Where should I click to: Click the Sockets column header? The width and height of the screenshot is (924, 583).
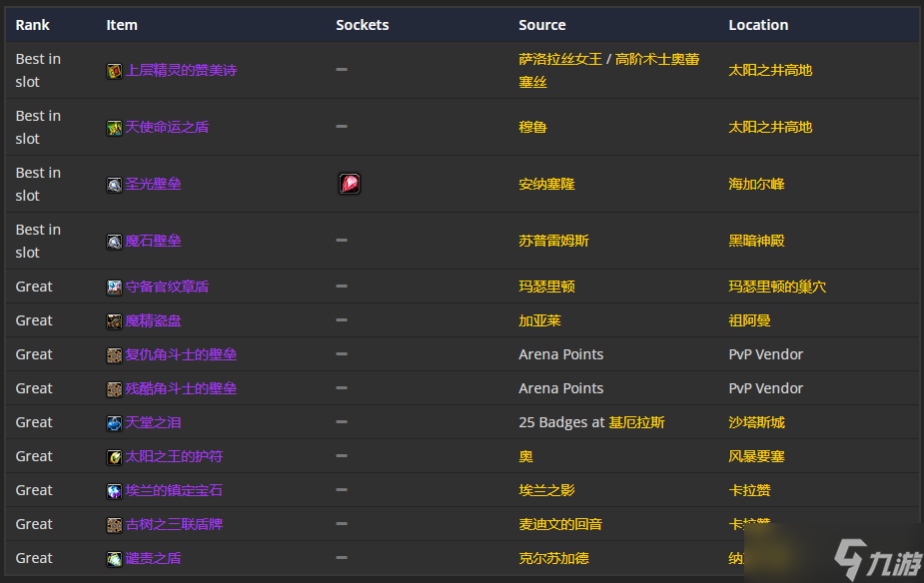click(x=363, y=25)
